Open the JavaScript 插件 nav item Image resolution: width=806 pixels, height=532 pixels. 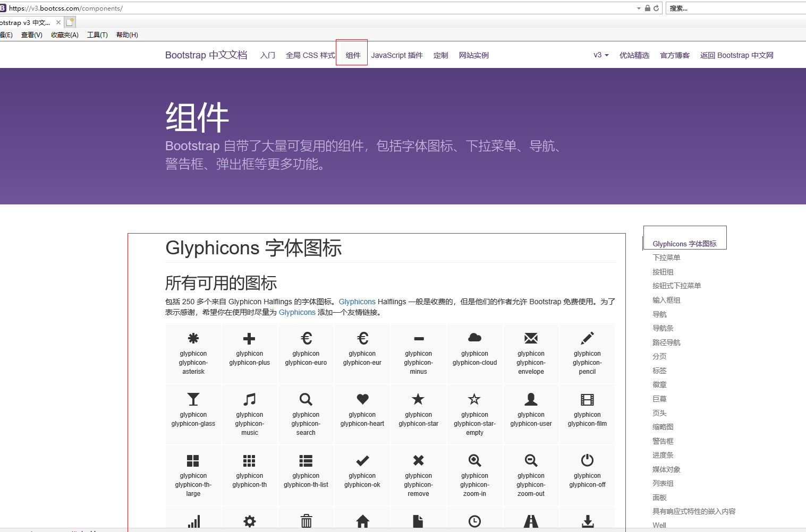pyautogui.click(x=397, y=55)
